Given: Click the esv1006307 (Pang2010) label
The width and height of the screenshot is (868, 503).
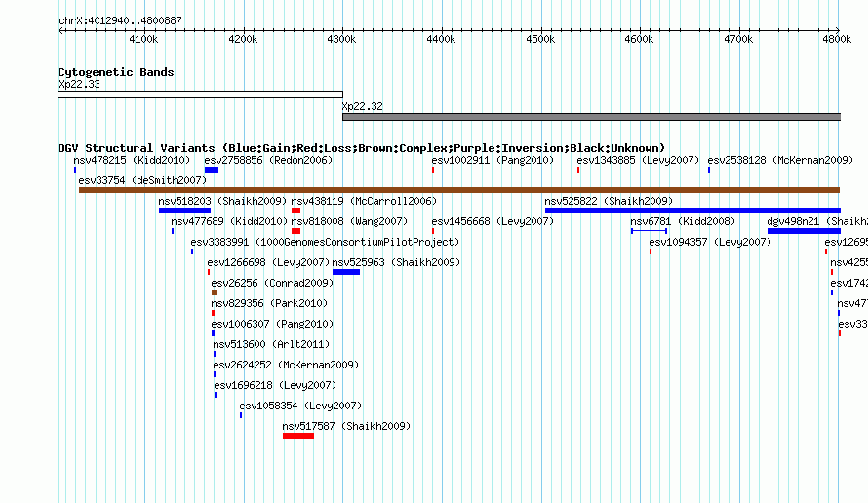Looking at the screenshot, I should pos(272,324).
